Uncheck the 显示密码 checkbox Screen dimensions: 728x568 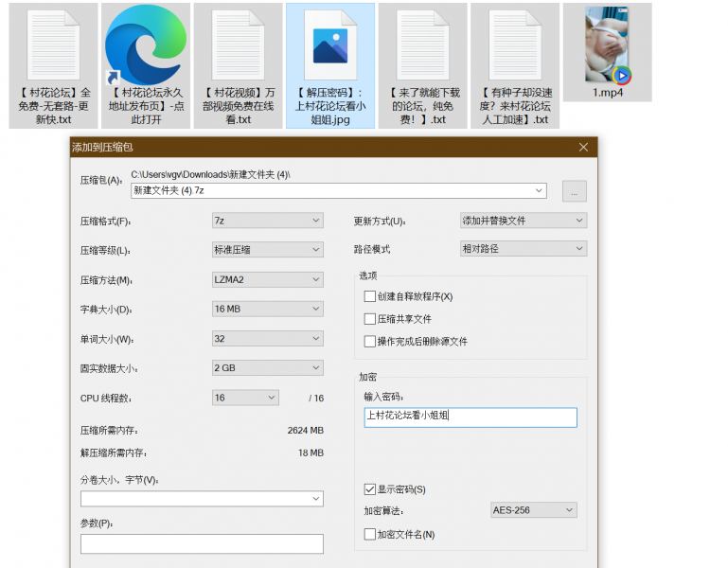pos(370,489)
